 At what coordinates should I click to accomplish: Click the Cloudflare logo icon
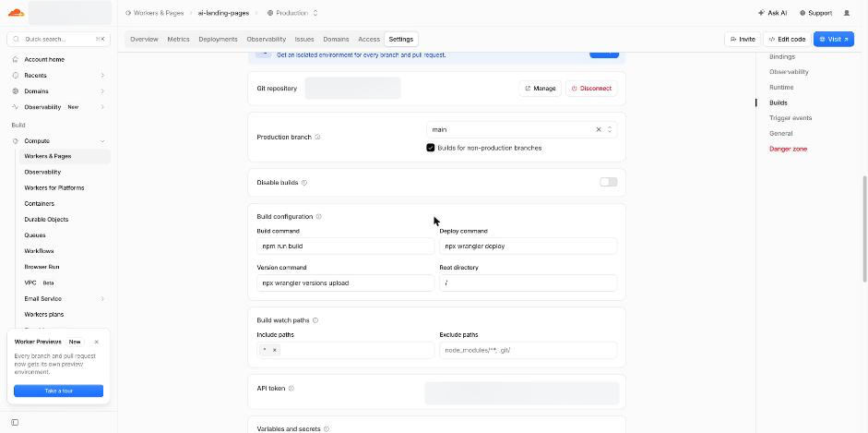point(16,13)
